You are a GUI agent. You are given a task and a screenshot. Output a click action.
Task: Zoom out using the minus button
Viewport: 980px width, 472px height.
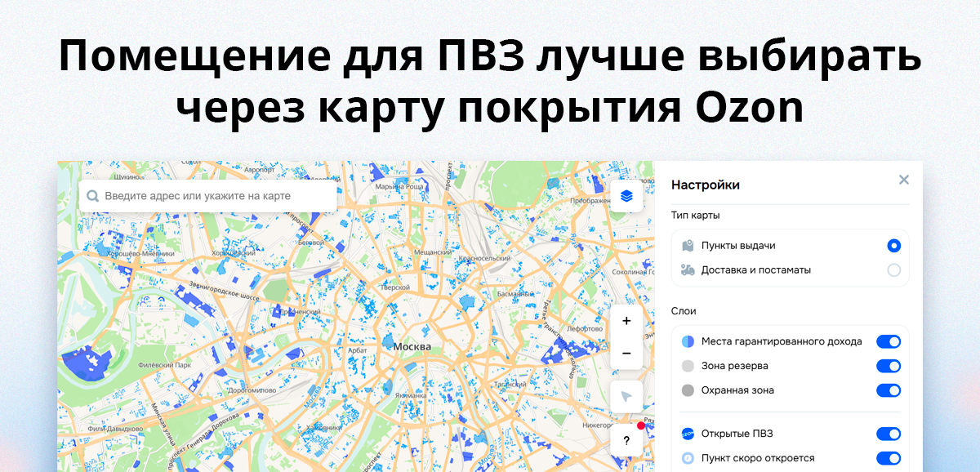pyautogui.click(x=626, y=353)
